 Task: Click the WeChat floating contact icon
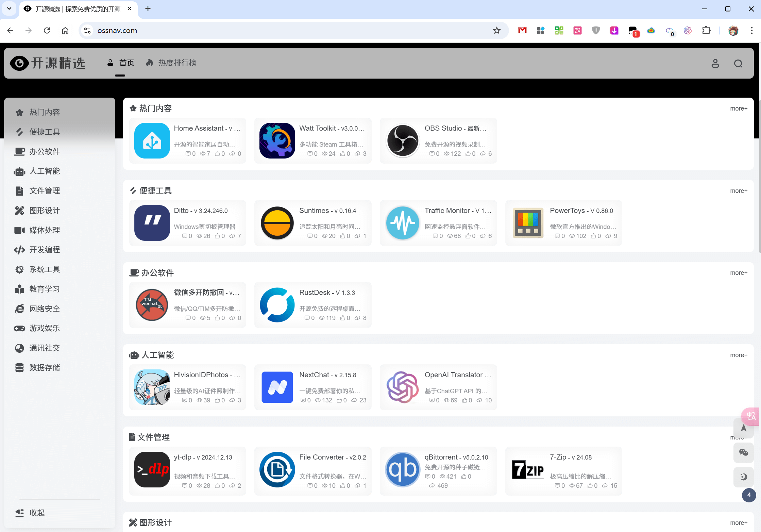coord(743,452)
